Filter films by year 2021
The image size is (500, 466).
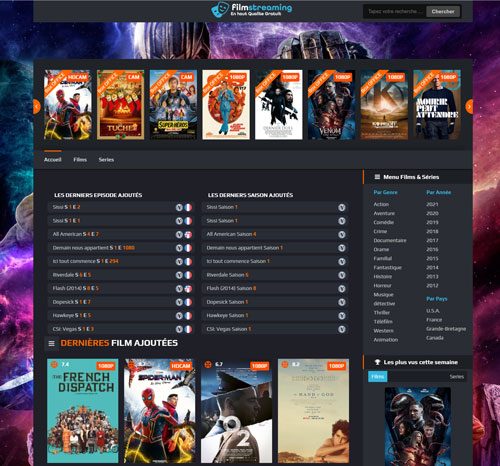[432, 204]
